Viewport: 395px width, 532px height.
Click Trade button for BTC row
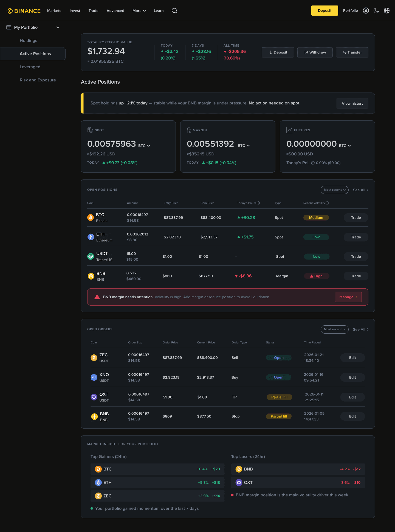356,218
